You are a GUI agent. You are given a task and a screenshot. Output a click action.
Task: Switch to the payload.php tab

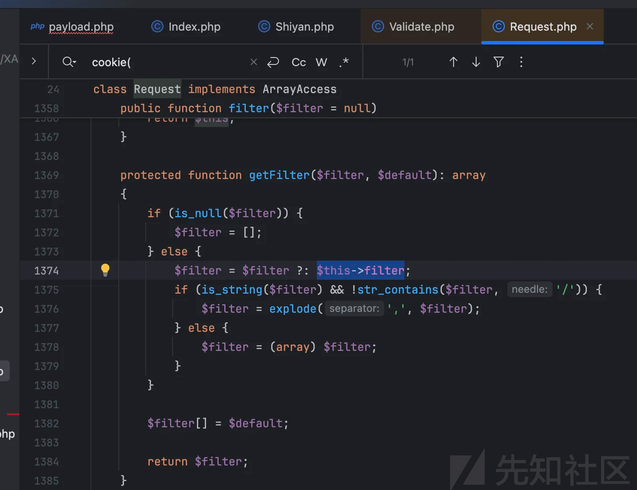pyautogui.click(x=72, y=27)
